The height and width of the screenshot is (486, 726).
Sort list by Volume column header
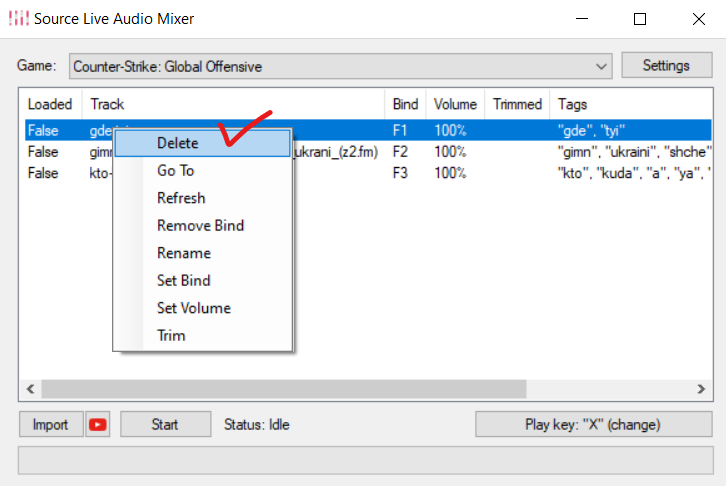click(x=455, y=104)
